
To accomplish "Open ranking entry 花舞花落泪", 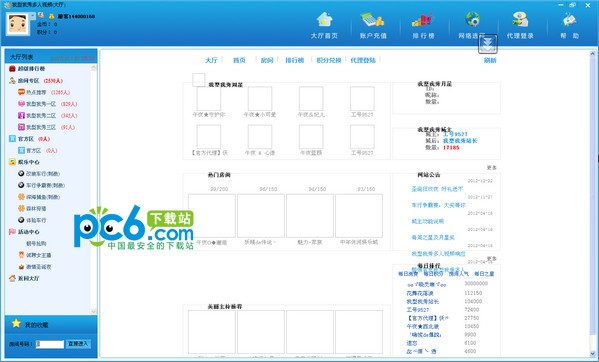I will click(x=420, y=293).
